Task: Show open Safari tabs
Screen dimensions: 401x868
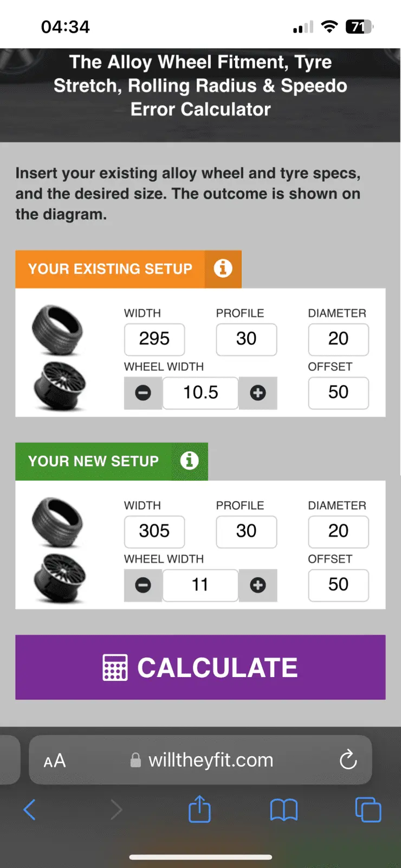Action: click(368, 810)
